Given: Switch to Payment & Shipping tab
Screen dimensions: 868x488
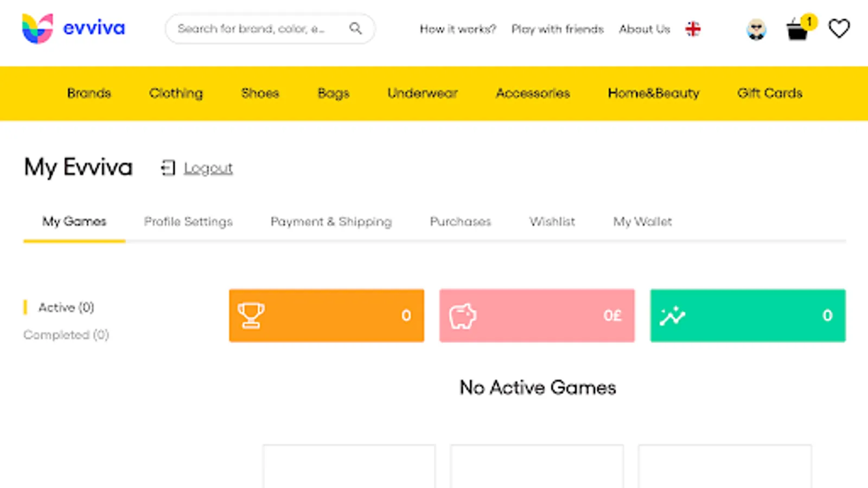Looking at the screenshot, I should point(331,221).
